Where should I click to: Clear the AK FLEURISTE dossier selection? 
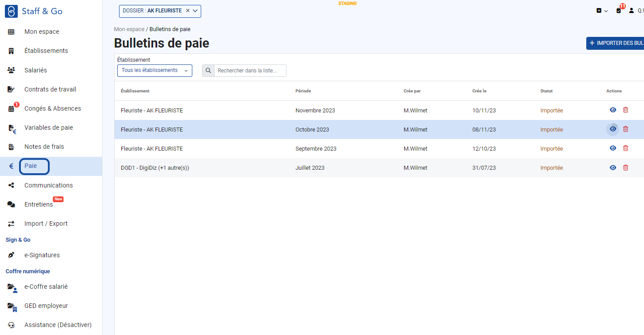(x=187, y=11)
